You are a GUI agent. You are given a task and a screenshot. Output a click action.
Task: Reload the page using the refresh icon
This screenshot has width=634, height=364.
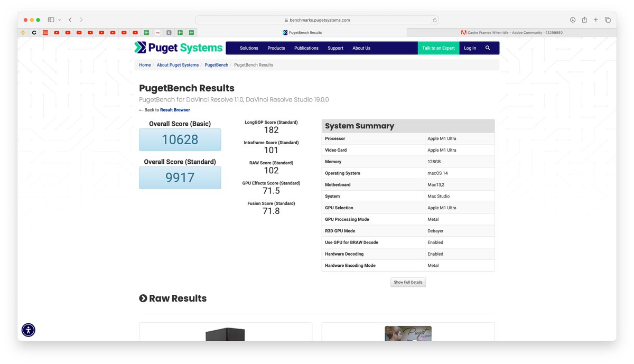[435, 20]
